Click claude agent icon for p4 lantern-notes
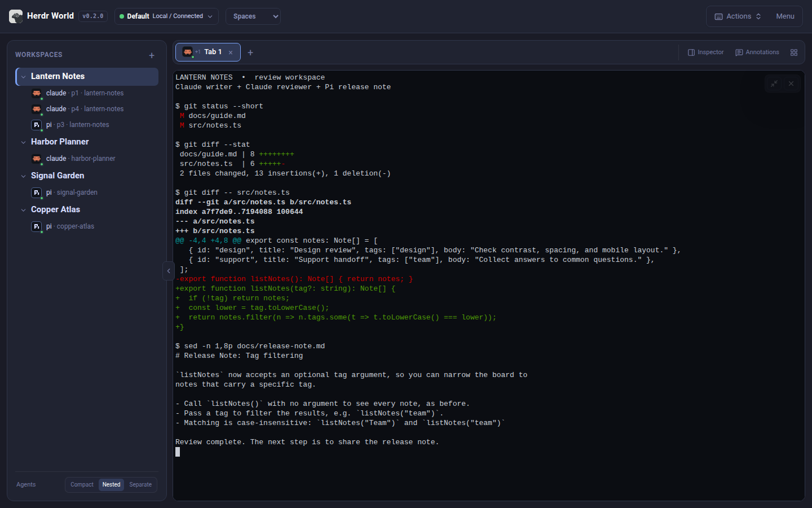 [37, 109]
